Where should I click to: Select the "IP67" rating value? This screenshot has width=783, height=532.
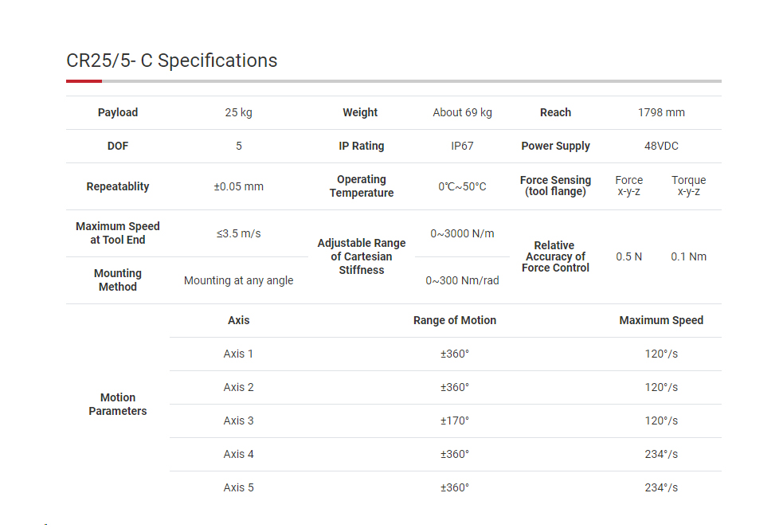[x=462, y=147]
